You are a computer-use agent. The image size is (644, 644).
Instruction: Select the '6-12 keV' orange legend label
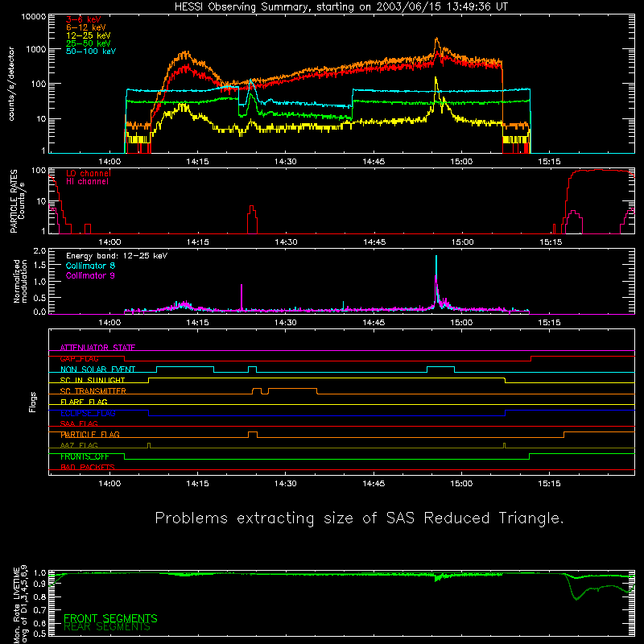pyautogui.click(x=86, y=27)
